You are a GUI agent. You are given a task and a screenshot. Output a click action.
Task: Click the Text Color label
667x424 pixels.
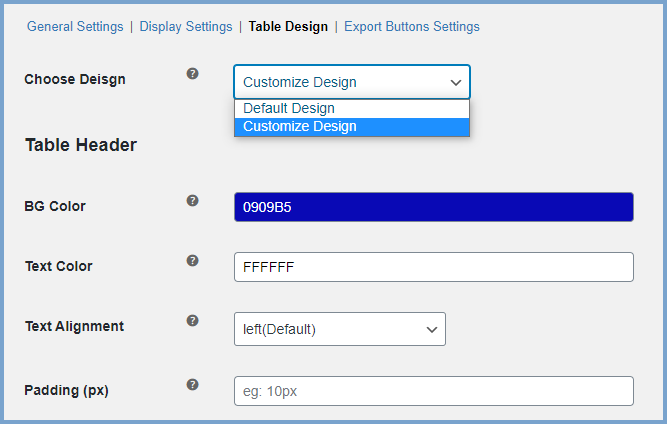click(59, 266)
